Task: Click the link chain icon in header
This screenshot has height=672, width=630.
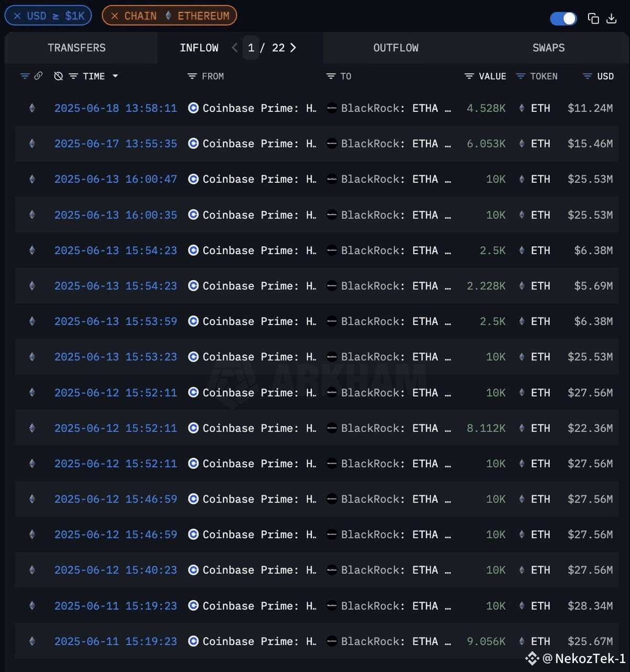Action: pyautogui.click(x=38, y=76)
